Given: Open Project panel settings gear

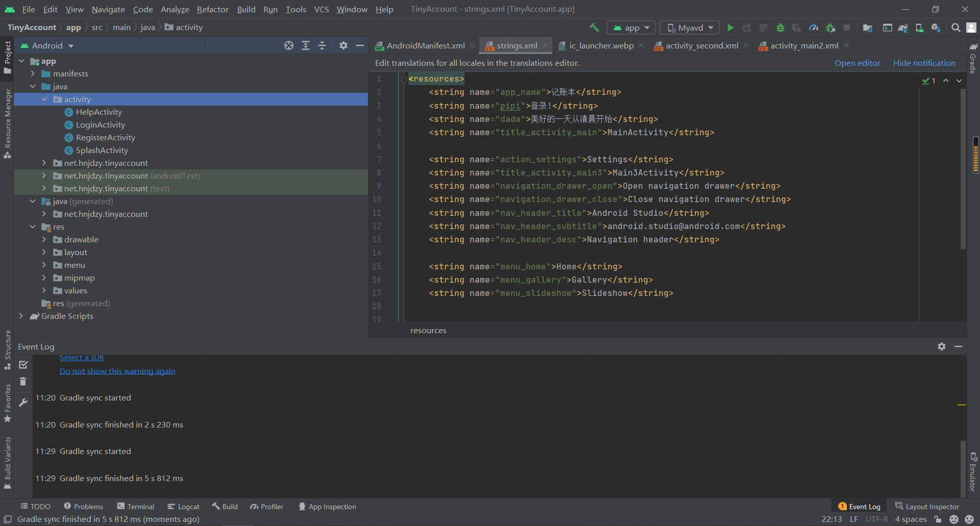Looking at the screenshot, I should click(x=343, y=45).
